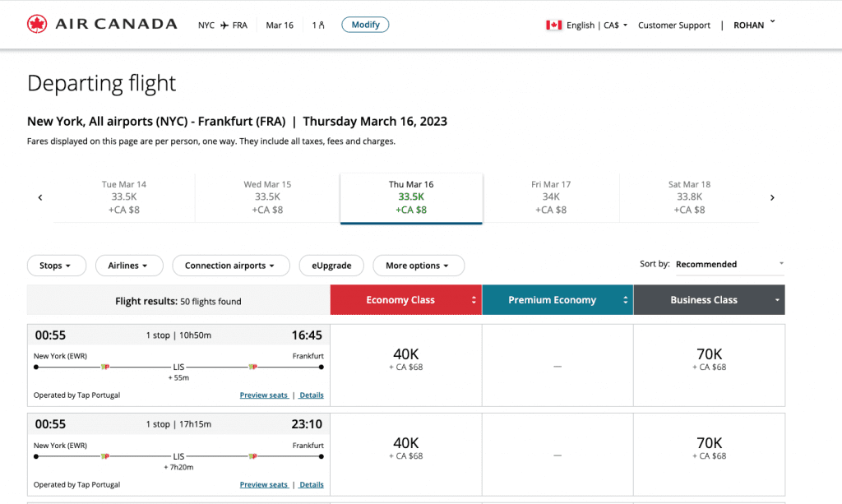Toggle the eUpgrade filter

point(331,266)
